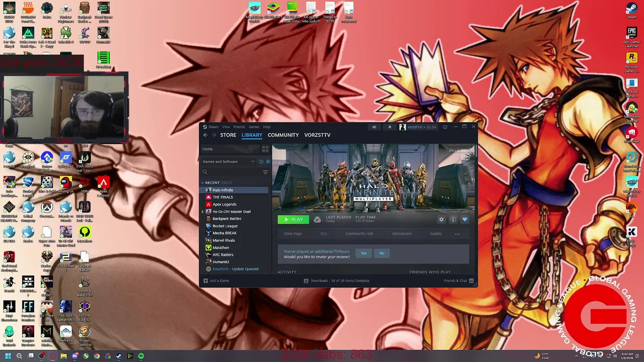Go back with Steam's back arrow
This screenshot has height=362, width=644.
pyautogui.click(x=205, y=135)
